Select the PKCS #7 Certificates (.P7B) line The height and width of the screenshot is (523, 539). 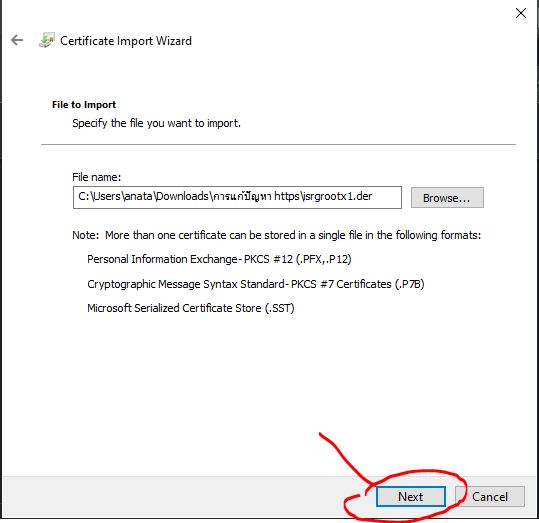(x=256, y=284)
